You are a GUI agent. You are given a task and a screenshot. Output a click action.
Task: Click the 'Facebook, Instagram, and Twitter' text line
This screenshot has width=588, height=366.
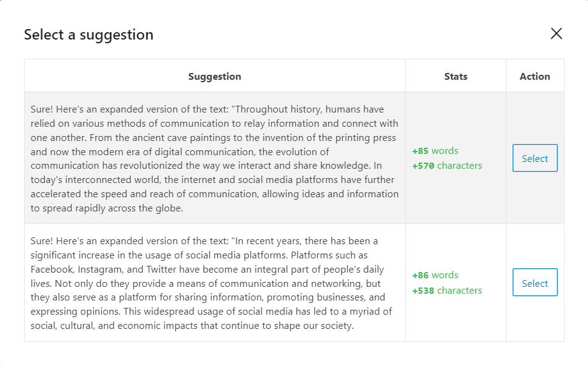point(207,269)
